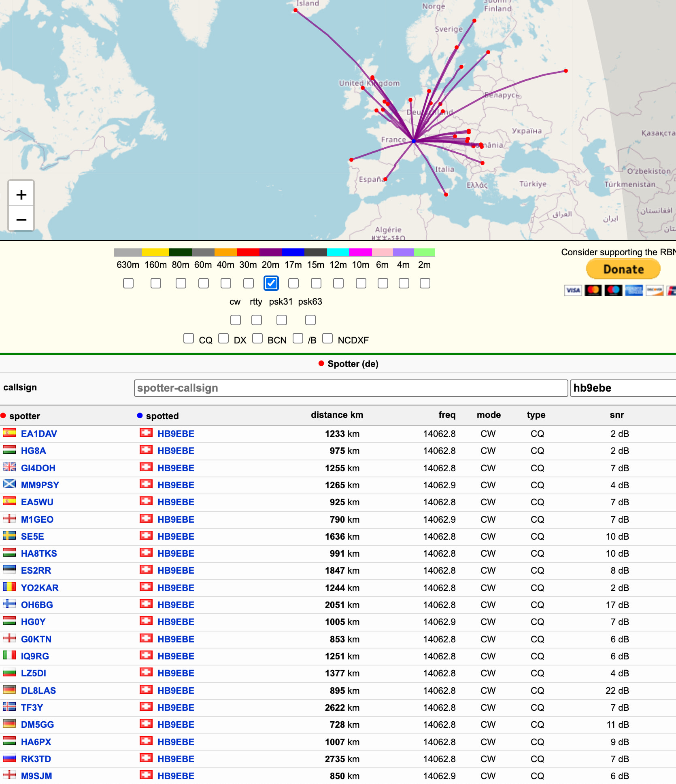
Task: Open the DL8LAS spotter callsign link
Action: 38,691
